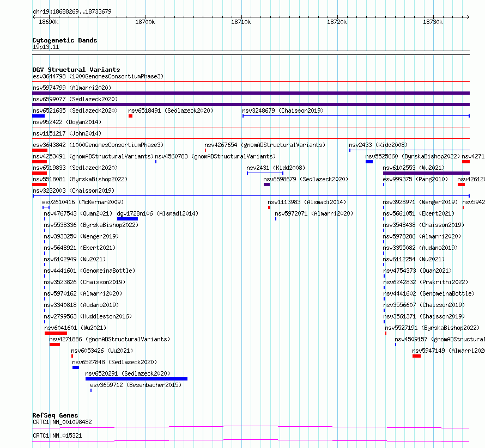Click esv3659712 (Besenbacher2015) label
Screen dimensions: 485x448
136,385
